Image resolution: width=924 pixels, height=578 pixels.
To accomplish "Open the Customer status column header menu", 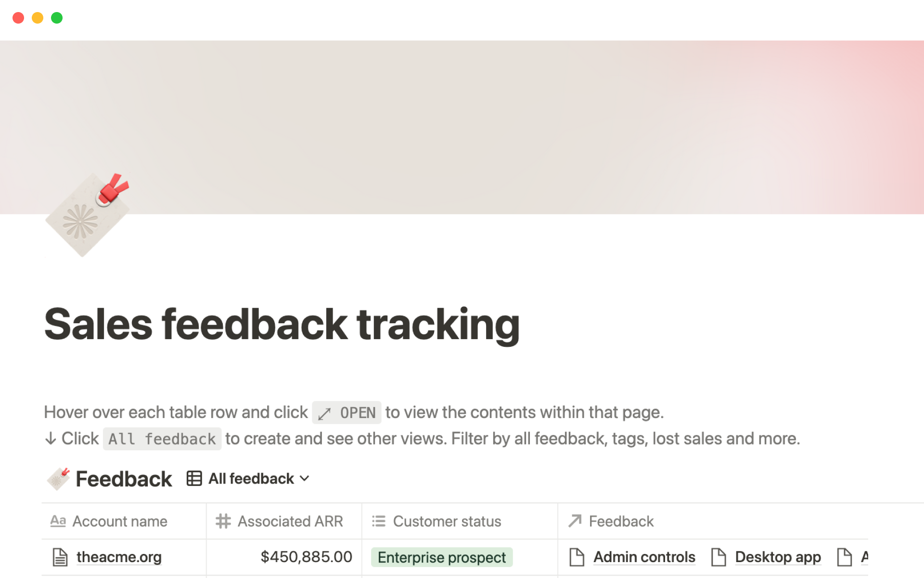I will 447,521.
